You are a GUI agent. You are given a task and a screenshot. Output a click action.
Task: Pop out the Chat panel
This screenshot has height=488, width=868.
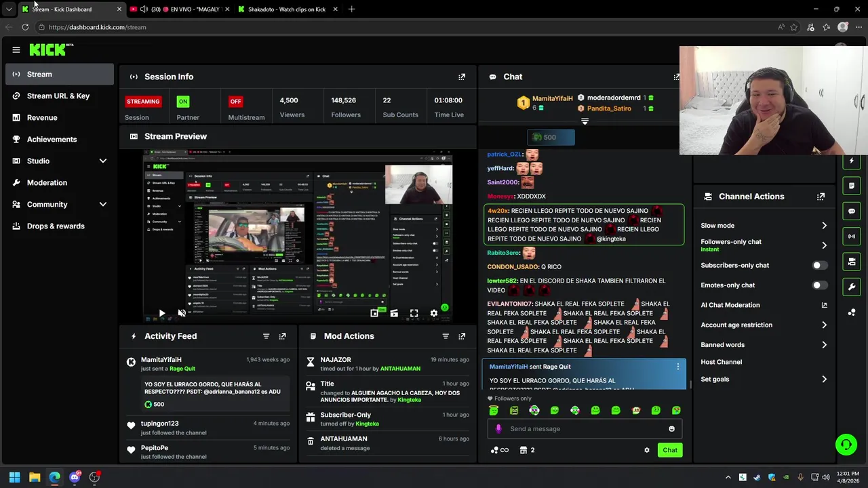click(676, 77)
